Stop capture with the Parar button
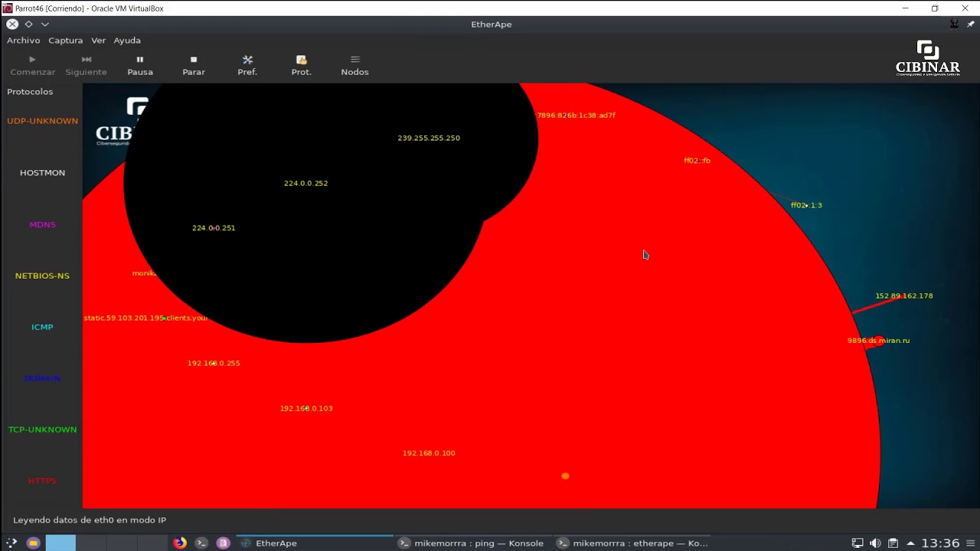Image resolution: width=980 pixels, height=551 pixels. pos(194,66)
